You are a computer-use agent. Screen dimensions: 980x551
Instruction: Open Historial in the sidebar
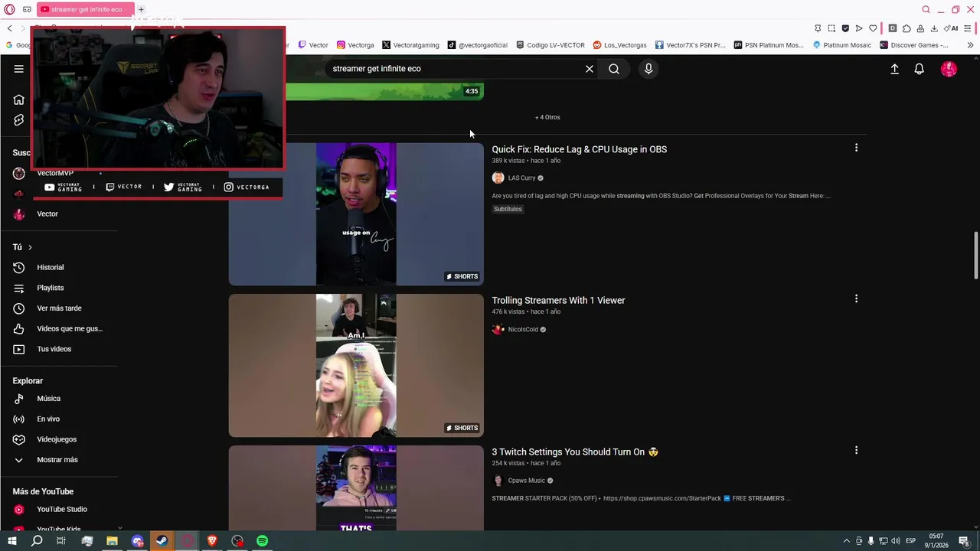coord(50,267)
